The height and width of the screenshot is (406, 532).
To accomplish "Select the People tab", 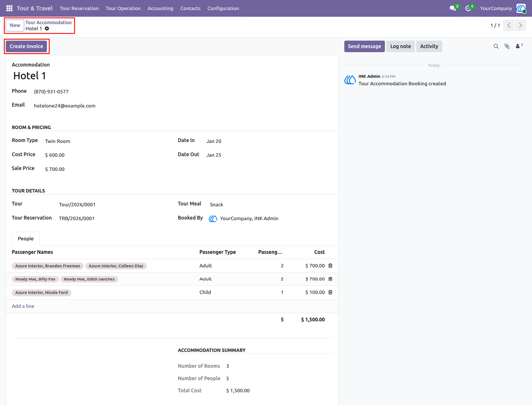I will [x=26, y=239].
